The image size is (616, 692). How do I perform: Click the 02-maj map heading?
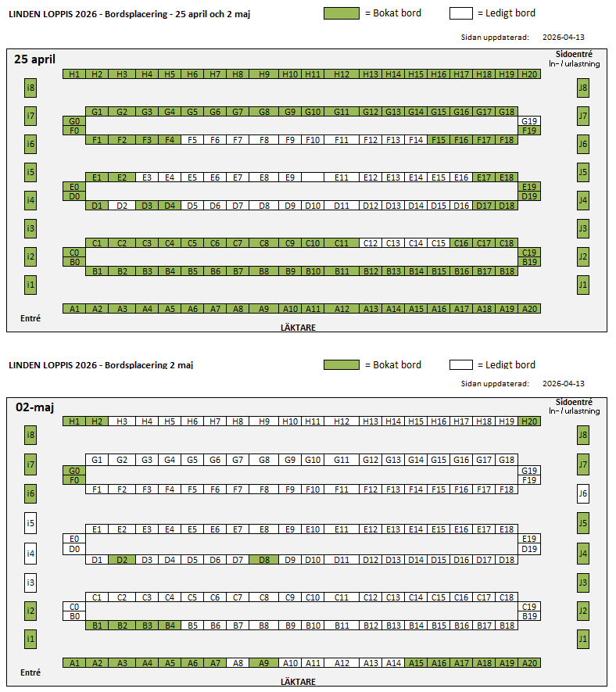pos(35,407)
